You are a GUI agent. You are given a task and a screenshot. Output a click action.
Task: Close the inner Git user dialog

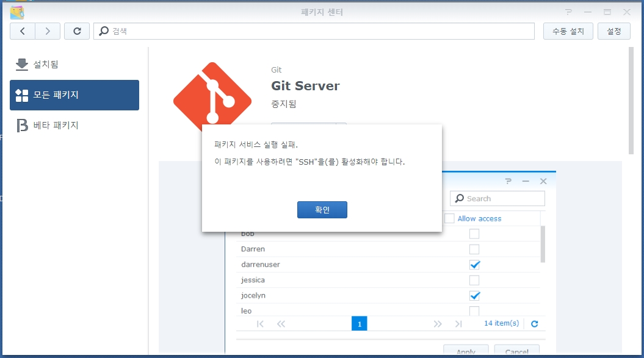(x=543, y=181)
